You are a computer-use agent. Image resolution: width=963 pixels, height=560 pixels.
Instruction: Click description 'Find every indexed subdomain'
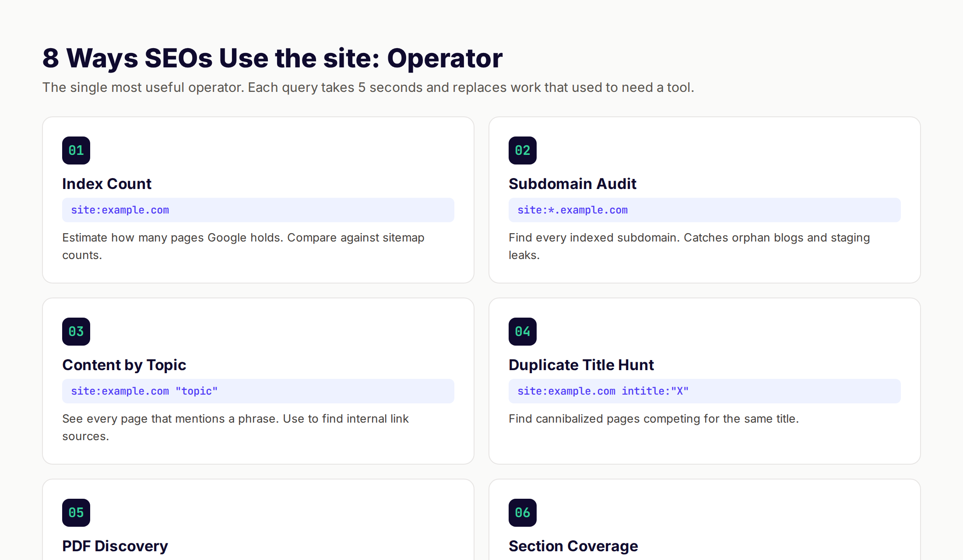(x=689, y=246)
